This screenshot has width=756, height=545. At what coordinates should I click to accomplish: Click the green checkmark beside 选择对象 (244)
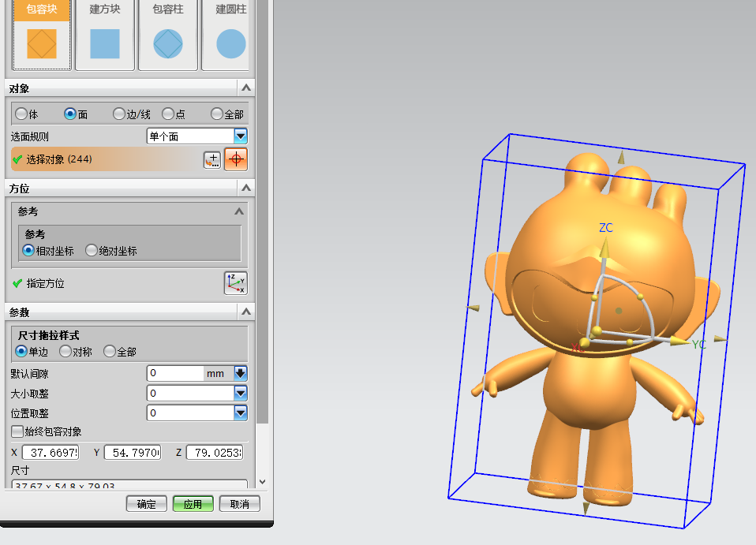coord(17,159)
